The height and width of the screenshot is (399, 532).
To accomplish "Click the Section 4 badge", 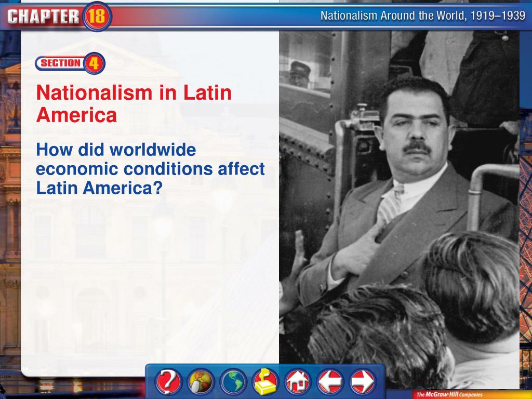I will [x=70, y=63].
